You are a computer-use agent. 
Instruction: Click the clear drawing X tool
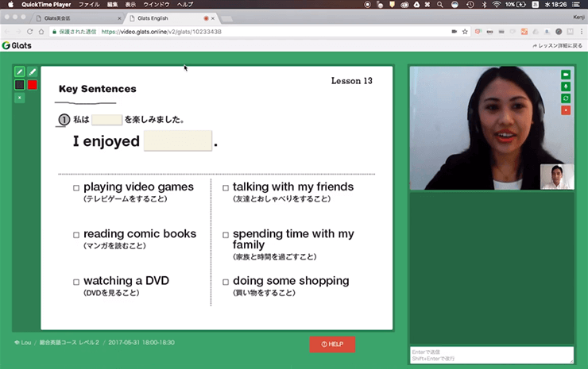pyautogui.click(x=20, y=98)
